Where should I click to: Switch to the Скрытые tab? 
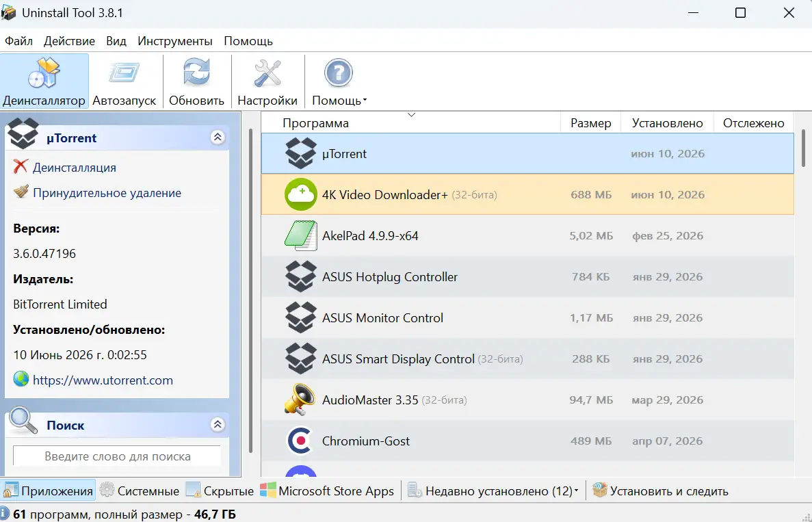click(220, 491)
